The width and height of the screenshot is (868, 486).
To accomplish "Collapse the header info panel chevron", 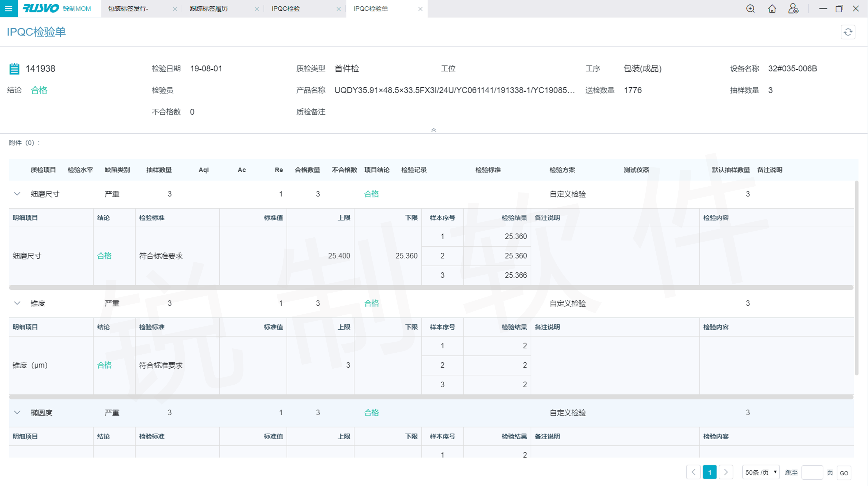I will pyautogui.click(x=434, y=130).
